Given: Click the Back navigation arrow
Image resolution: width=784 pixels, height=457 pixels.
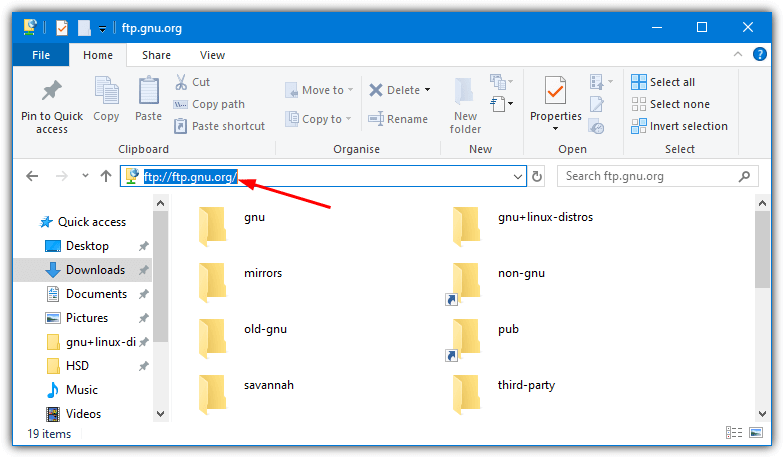Looking at the screenshot, I should (x=32, y=176).
